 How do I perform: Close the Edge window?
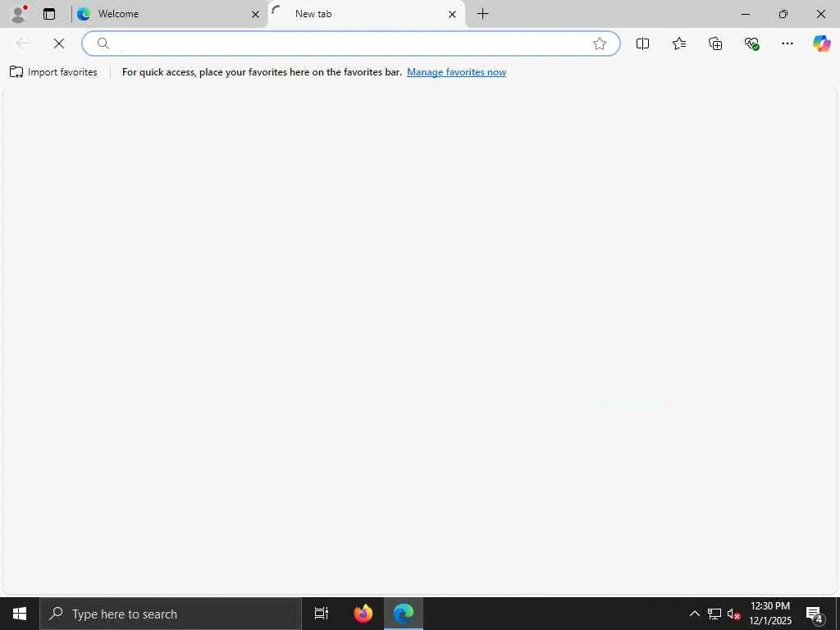click(x=820, y=14)
